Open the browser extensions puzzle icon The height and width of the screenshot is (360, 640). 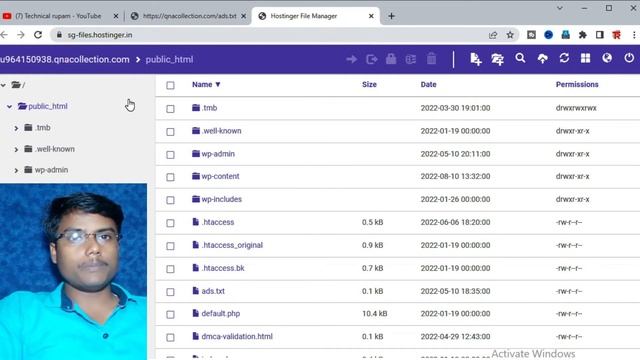[582, 35]
